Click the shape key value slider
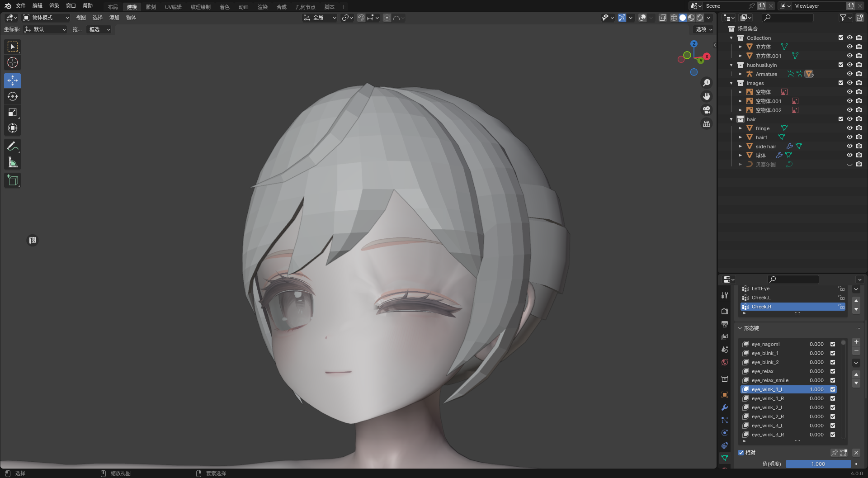 818,464
